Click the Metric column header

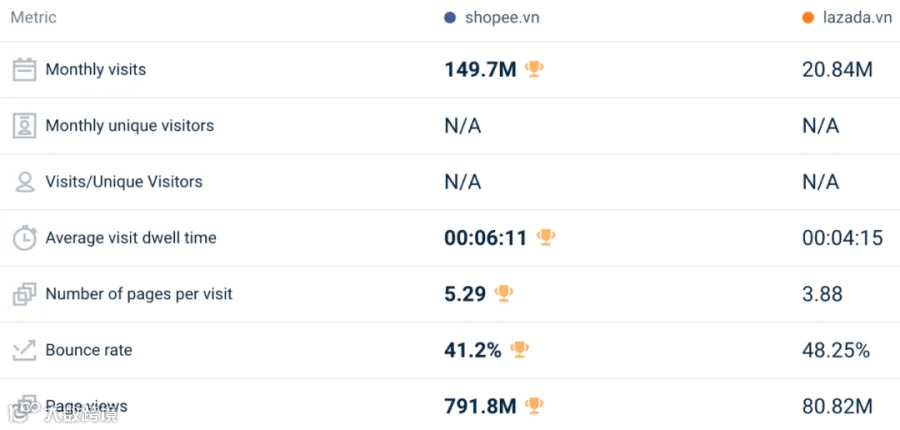(33, 17)
